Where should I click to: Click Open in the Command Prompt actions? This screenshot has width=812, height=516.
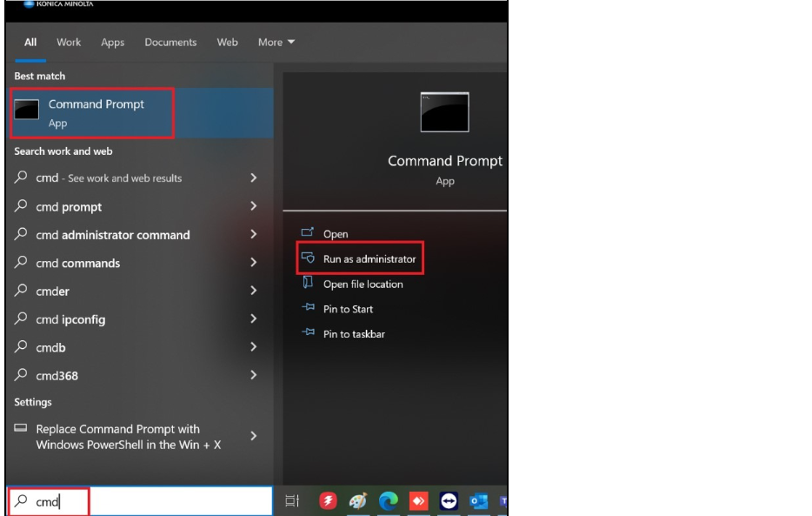pyautogui.click(x=335, y=234)
